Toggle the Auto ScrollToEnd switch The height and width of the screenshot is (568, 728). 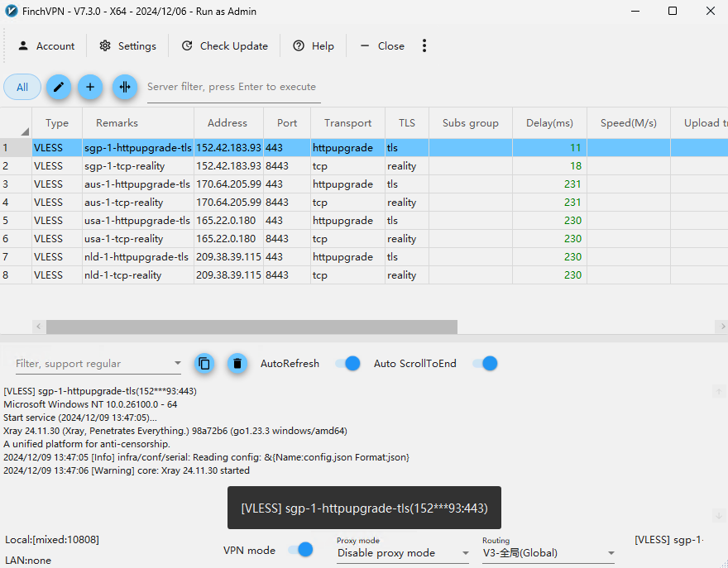(x=485, y=363)
